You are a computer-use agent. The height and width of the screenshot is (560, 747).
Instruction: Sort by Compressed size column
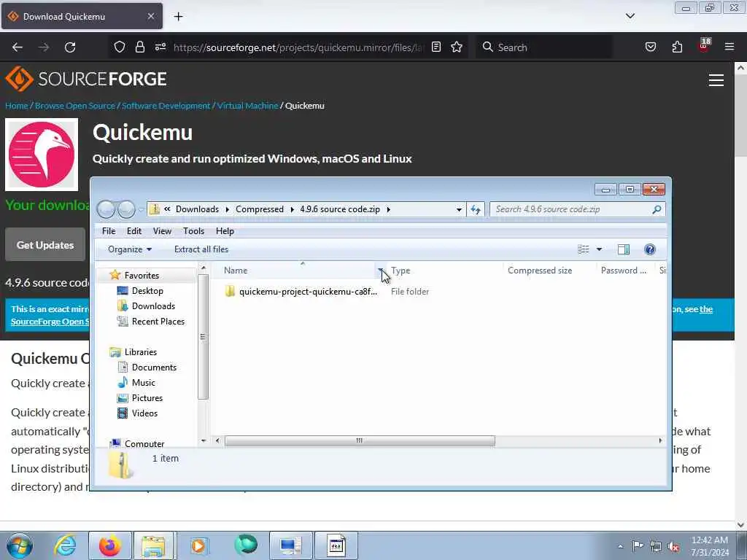point(549,270)
